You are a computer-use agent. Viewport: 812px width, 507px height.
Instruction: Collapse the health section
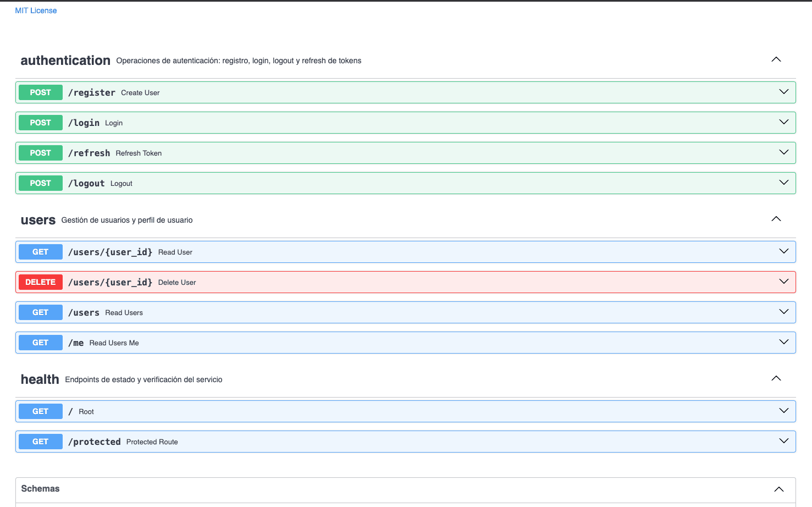click(x=776, y=378)
